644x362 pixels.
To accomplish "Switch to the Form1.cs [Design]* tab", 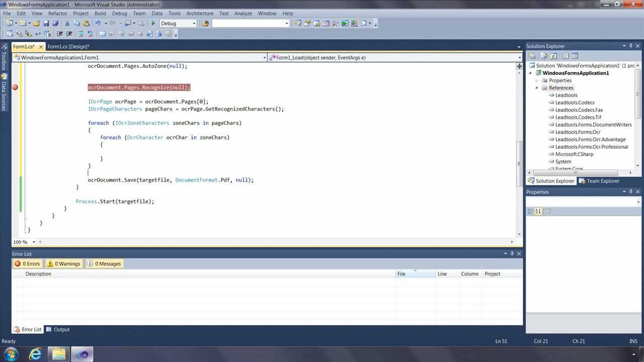I will (68, 47).
